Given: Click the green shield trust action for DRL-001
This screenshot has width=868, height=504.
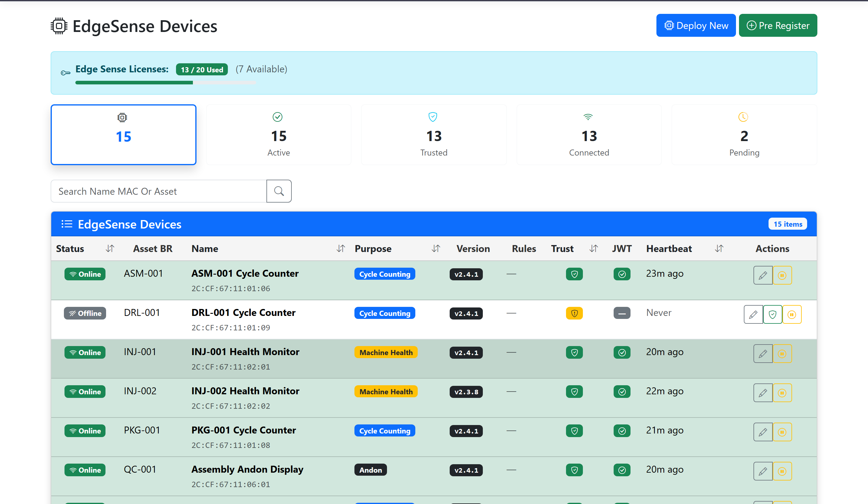Looking at the screenshot, I should 772,314.
